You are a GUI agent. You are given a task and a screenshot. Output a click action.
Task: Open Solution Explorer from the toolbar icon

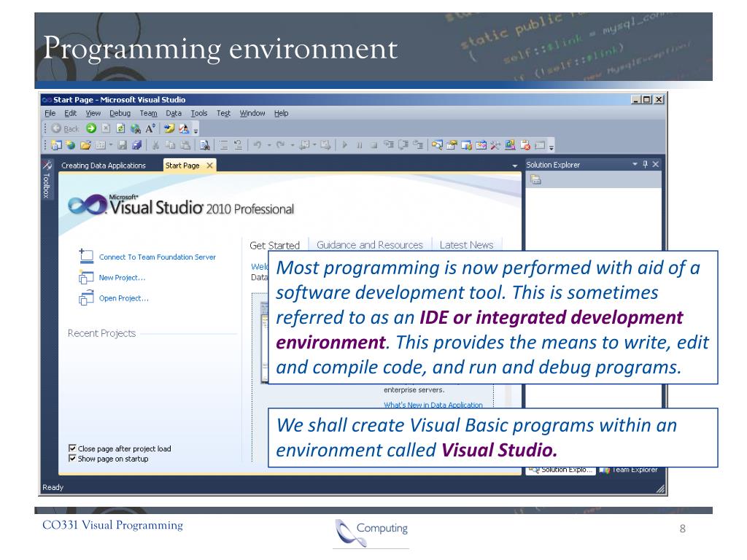(x=437, y=145)
